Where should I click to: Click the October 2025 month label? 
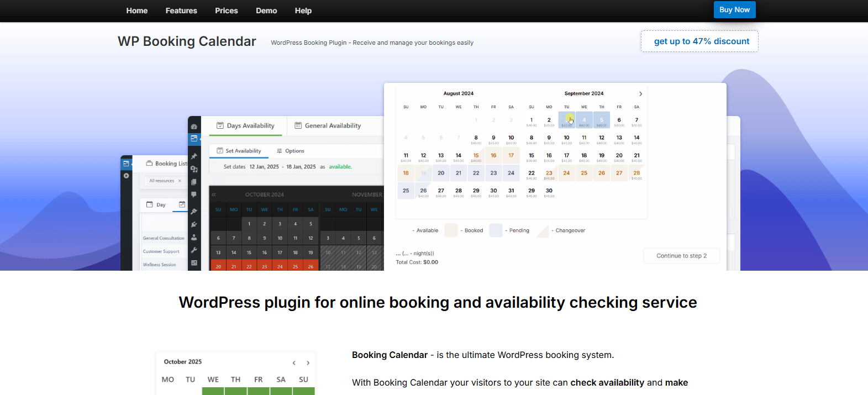[x=183, y=362]
